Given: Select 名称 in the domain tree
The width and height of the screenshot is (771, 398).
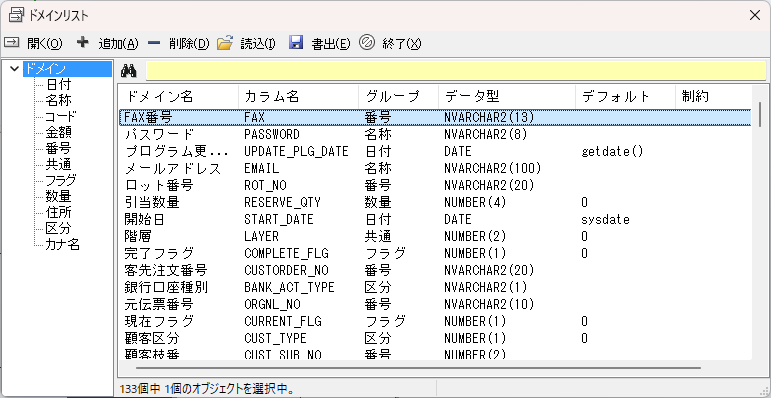Looking at the screenshot, I should tap(58, 100).
